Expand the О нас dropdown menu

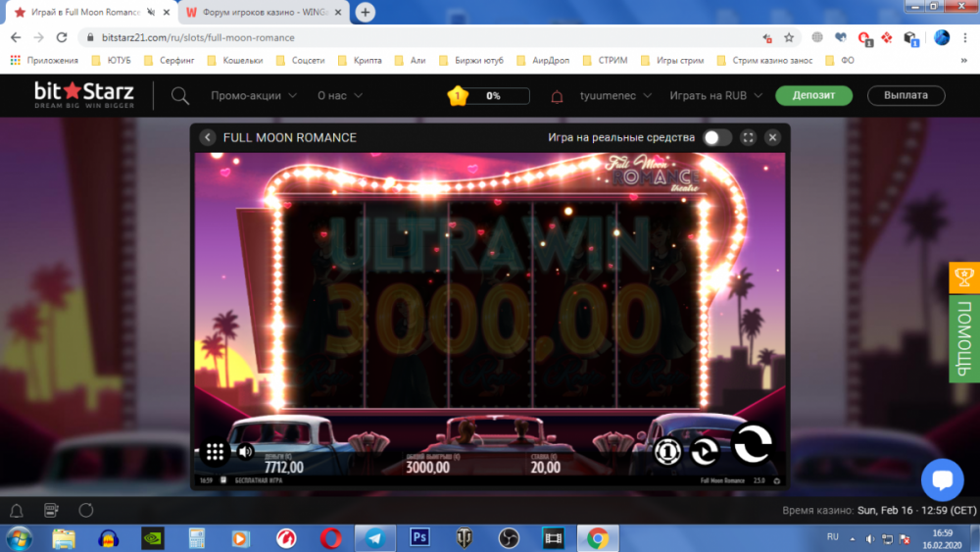(340, 96)
